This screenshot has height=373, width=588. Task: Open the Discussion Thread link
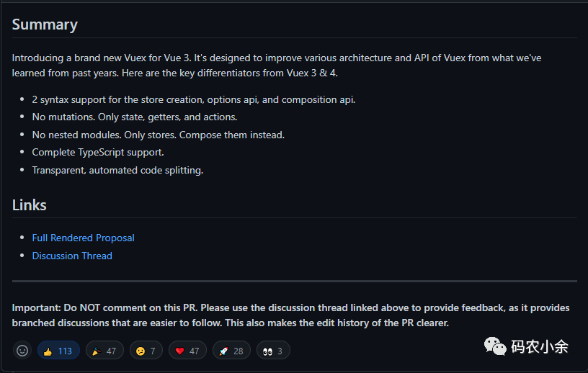72,256
